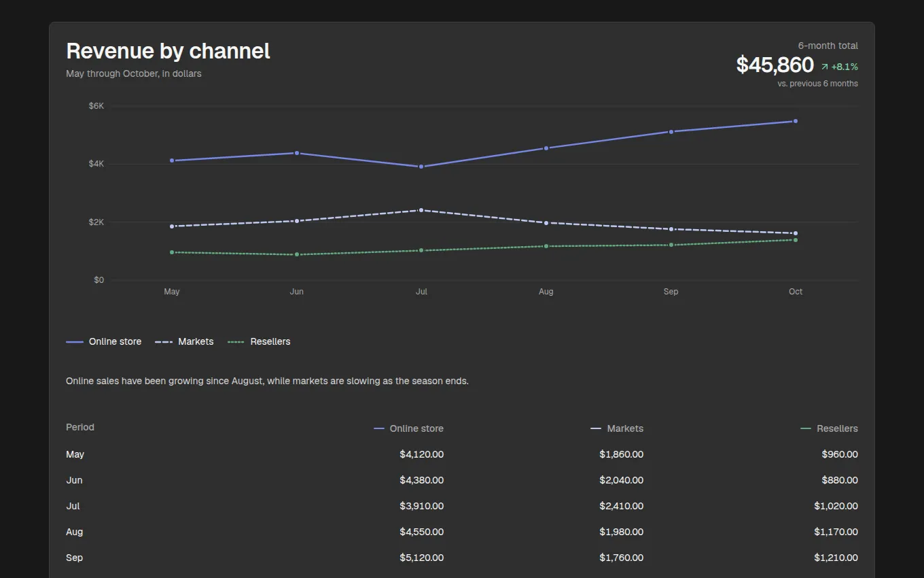
Task: Select the $1,980.00 Markets cell
Action: coord(621,532)
